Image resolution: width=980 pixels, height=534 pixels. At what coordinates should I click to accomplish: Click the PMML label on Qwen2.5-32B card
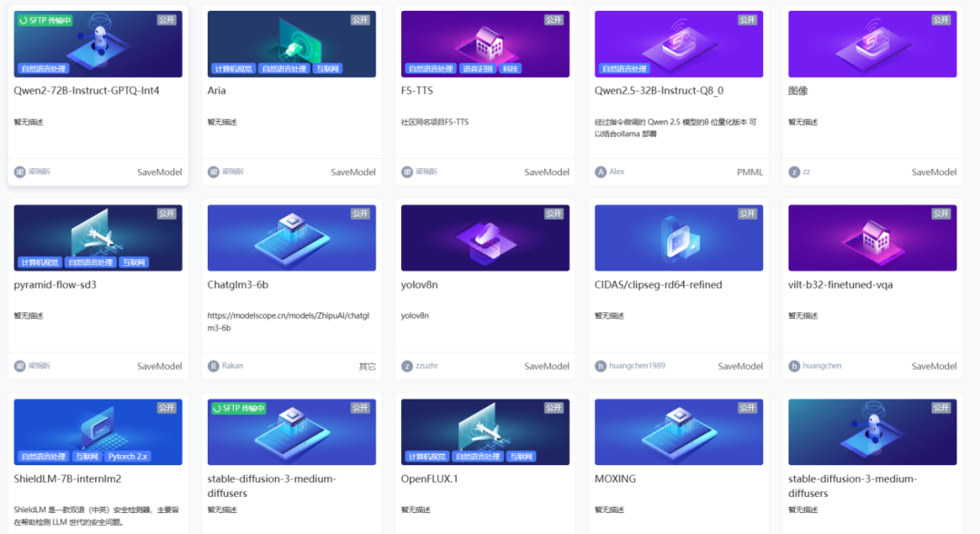click(750, 172)
